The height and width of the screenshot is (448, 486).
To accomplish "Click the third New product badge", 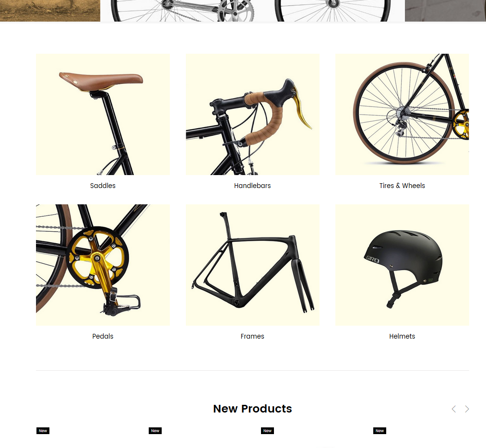I will pos(268,431).
